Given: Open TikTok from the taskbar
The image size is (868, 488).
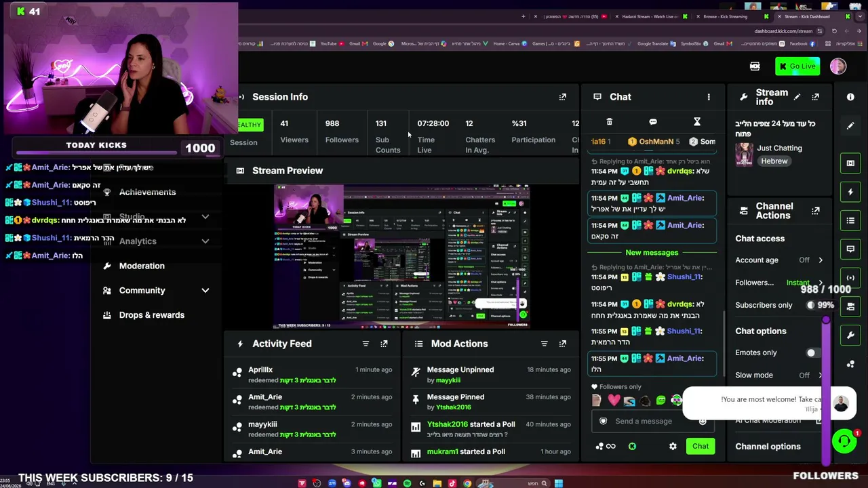Looking at the screenshot, I should coord(452,483).
